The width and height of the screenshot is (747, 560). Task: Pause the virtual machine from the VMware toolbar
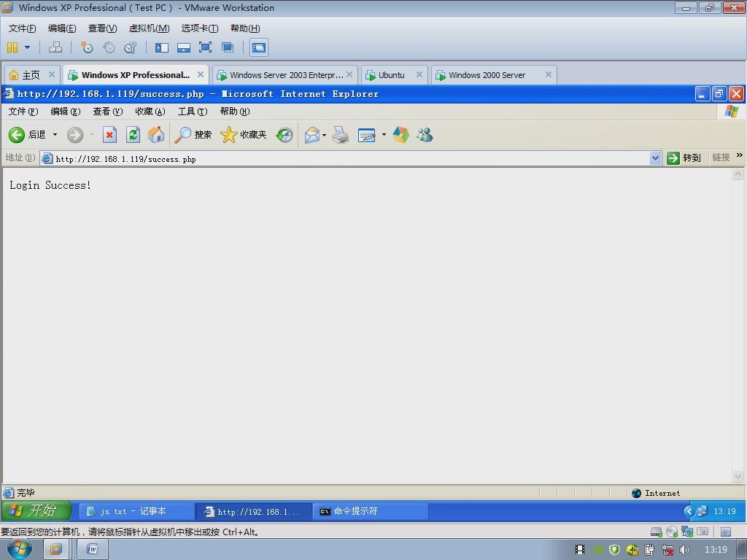pyautogui.click(x=12, y=47)
